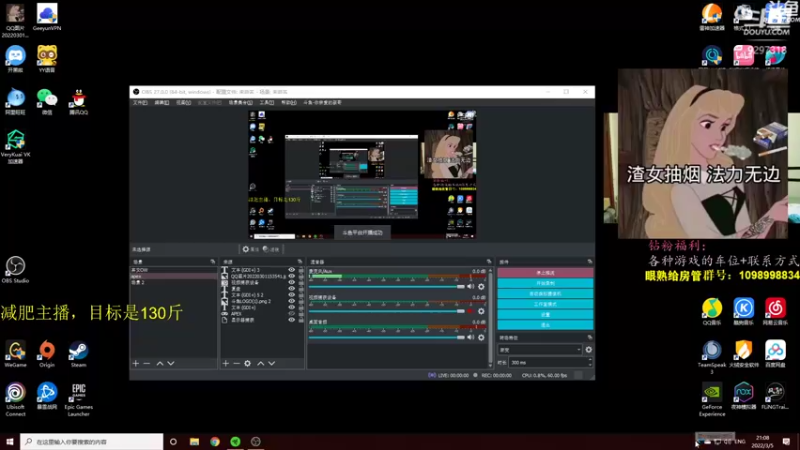This screenshot has height=450, width=800.
Task: Click the 桌面音频 volume slider
Action: click(387, 337)
